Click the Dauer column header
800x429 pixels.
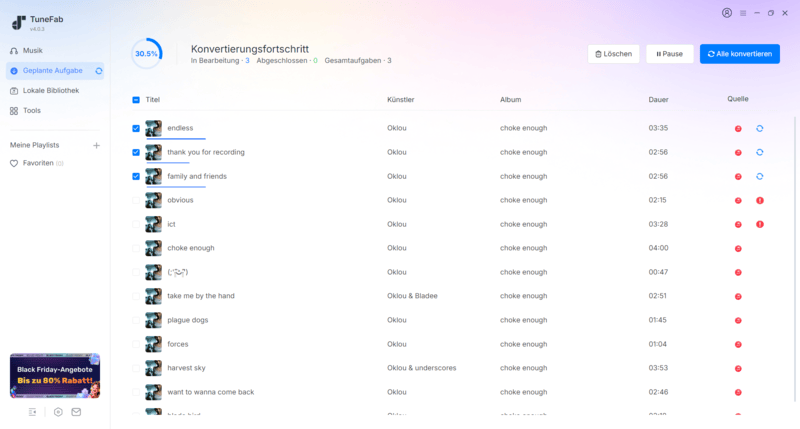tap(658, 100)
